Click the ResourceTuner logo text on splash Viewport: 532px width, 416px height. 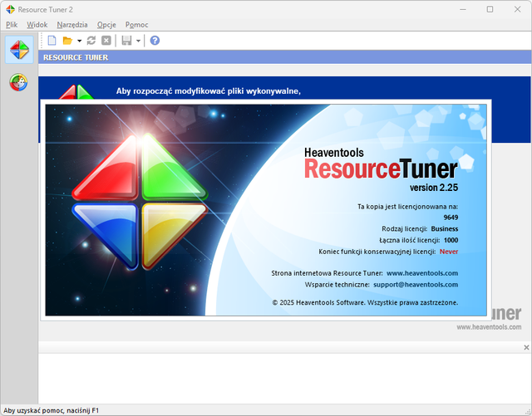point(381,169)
